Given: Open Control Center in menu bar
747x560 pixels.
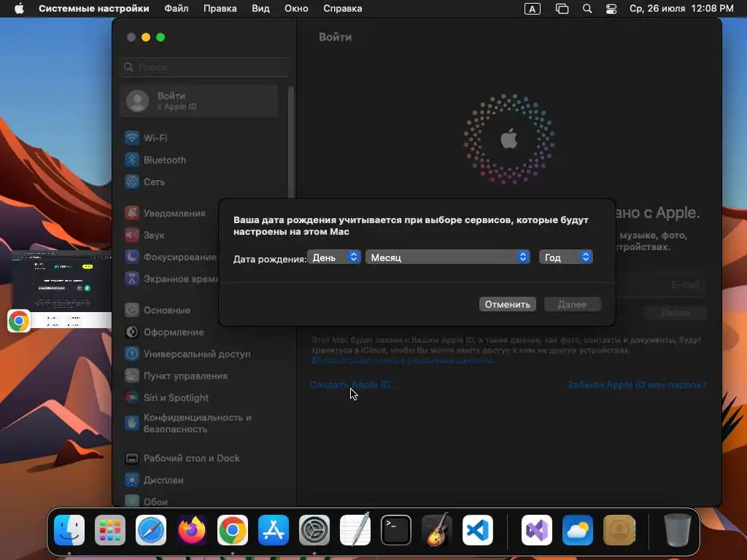Looking at the screenshot, I should 611,9.
